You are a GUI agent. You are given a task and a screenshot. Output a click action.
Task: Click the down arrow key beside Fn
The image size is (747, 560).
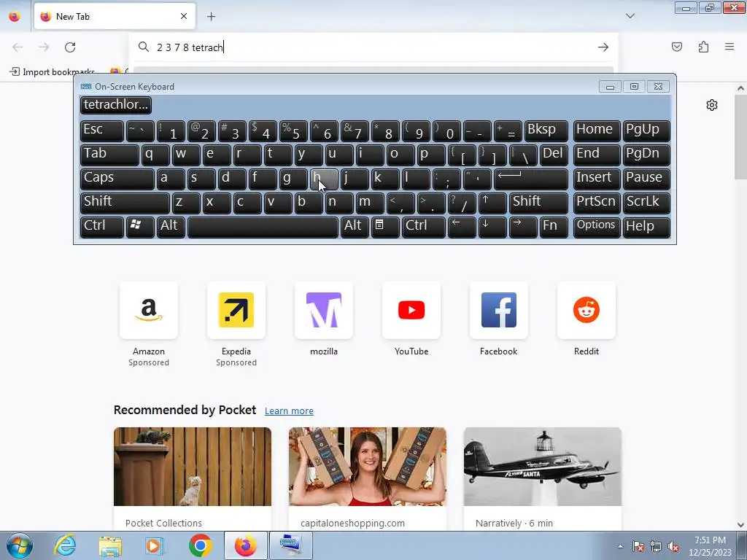pyautogui.click(x=492, y=227)
